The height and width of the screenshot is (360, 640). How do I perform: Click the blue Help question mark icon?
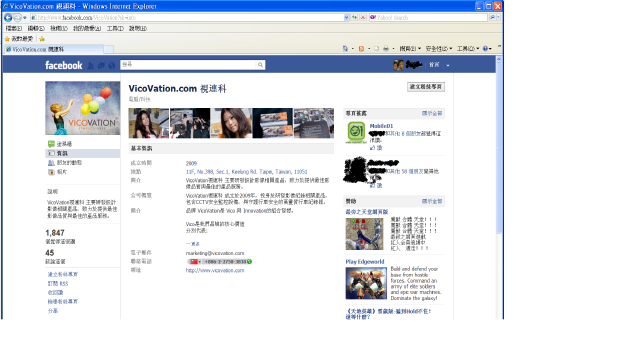click(485, 49)
